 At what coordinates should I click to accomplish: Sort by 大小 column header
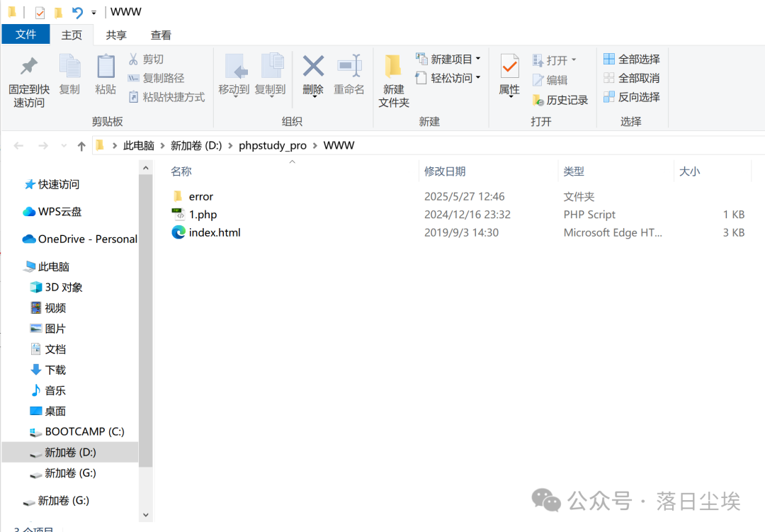tap(689, 171)
